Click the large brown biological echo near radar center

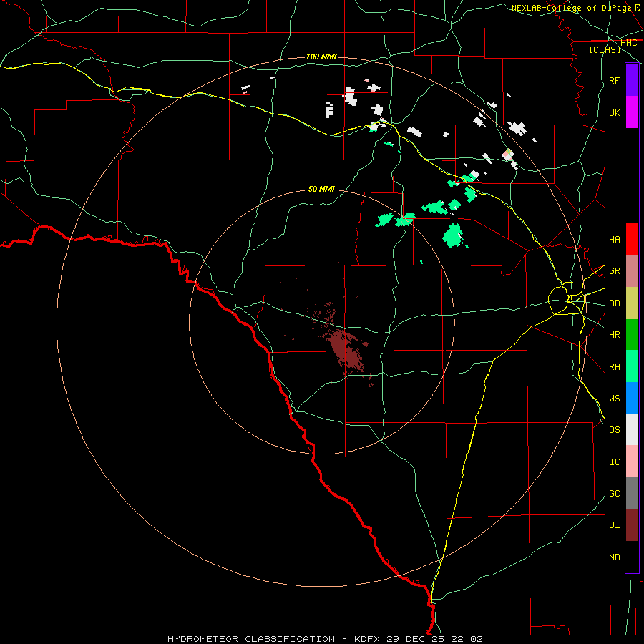tap(346, 351)
